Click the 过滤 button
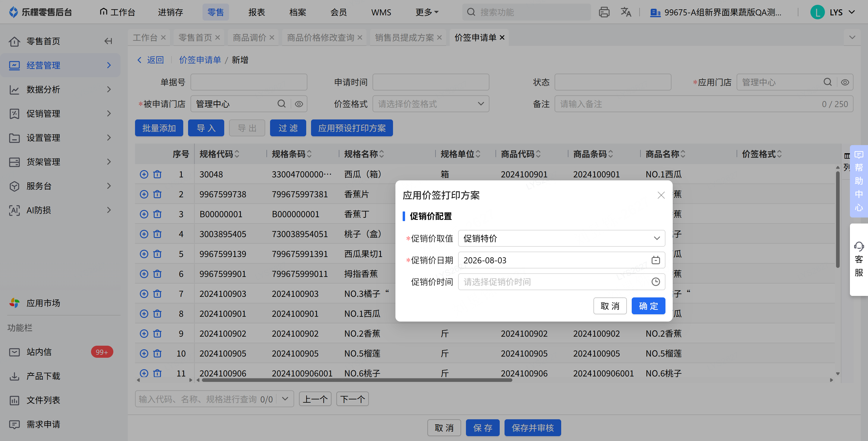Screen dimensions: 868x441 [x=288, y=128]
